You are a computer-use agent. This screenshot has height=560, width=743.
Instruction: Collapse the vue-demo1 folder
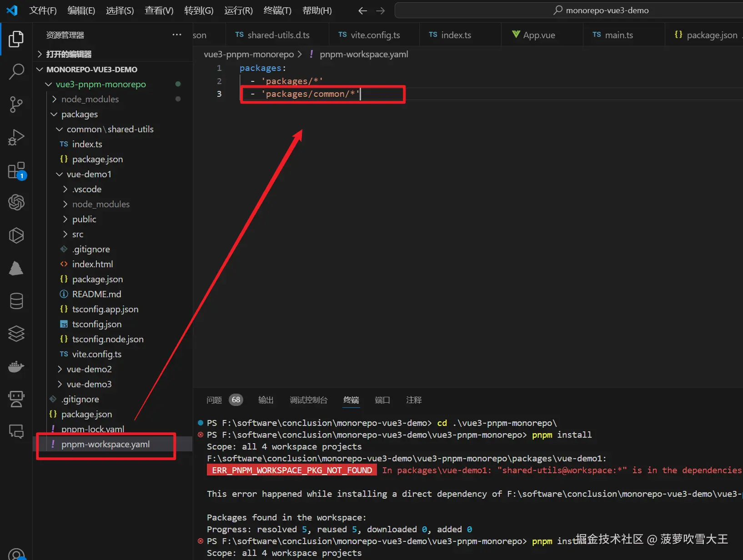[114, 174]
